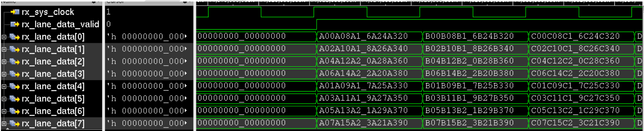644x131 pixels.
Task: Click the rx_lane_data[3] bus icon
Action: click(x=15, y=74)
